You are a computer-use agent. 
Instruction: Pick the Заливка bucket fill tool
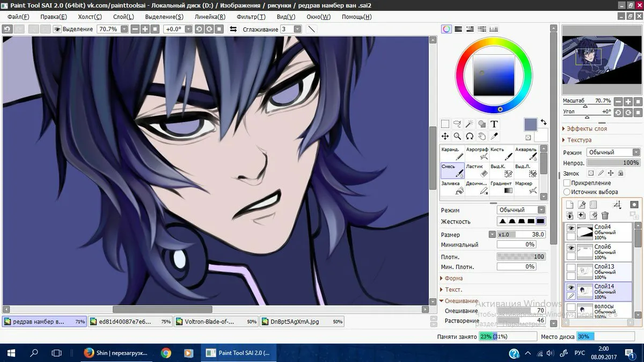pyautogui.click(x=452, y=187)
